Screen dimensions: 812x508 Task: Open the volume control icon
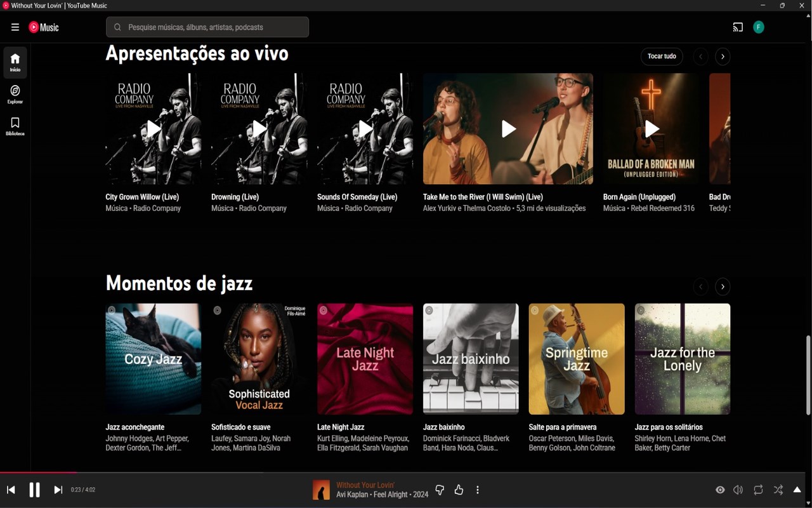pyautogui.click(x=738, y=490)
